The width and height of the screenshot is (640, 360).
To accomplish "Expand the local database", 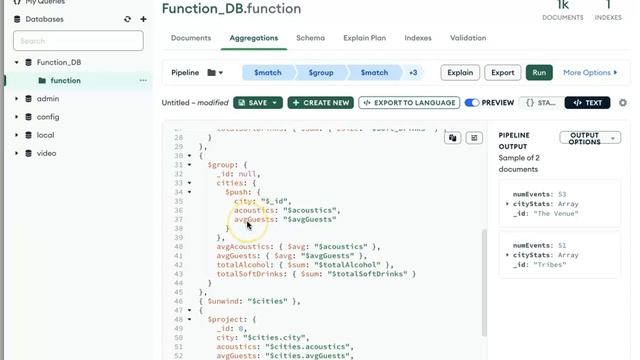I will click(16, 135).
